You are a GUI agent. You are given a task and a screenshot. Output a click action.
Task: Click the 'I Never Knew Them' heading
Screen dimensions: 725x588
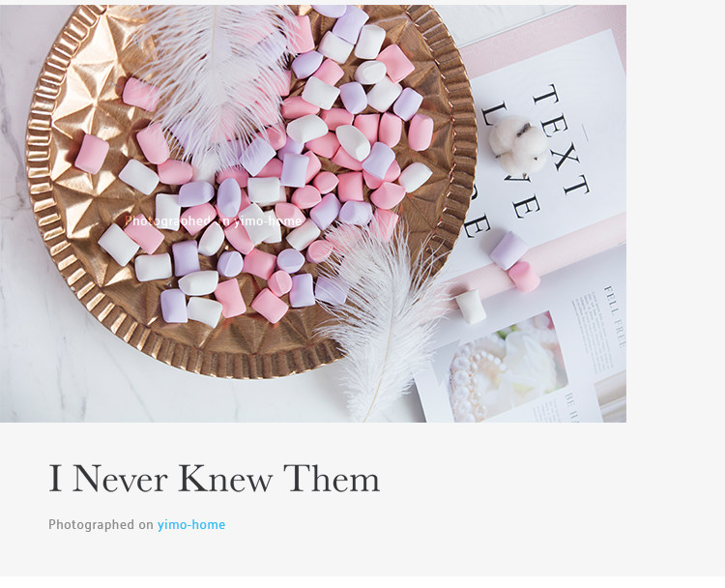click(214, 479)
